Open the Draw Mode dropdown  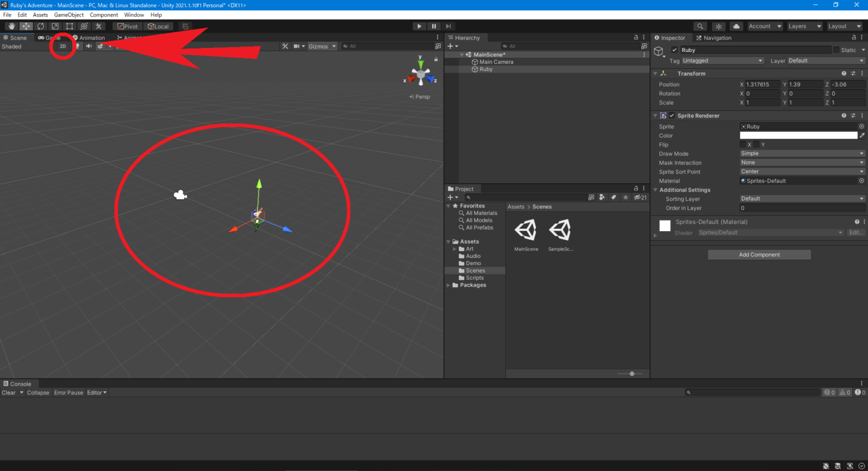tap(802, 154)
